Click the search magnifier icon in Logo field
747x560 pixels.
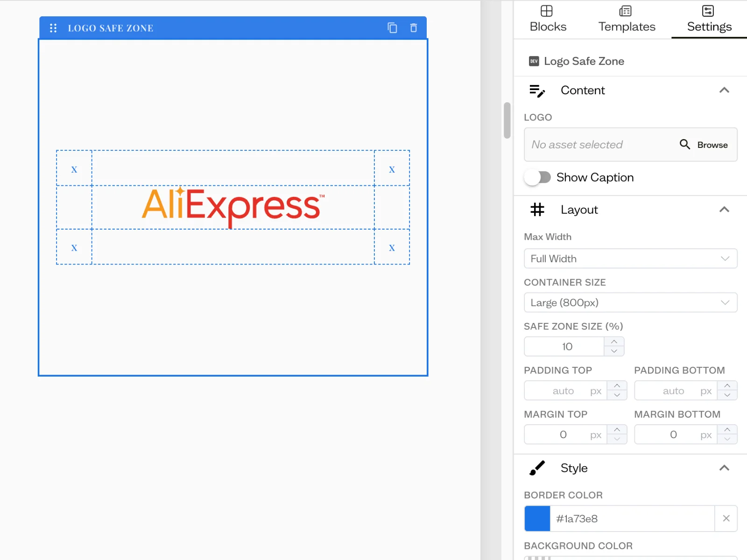coord(685,144)
